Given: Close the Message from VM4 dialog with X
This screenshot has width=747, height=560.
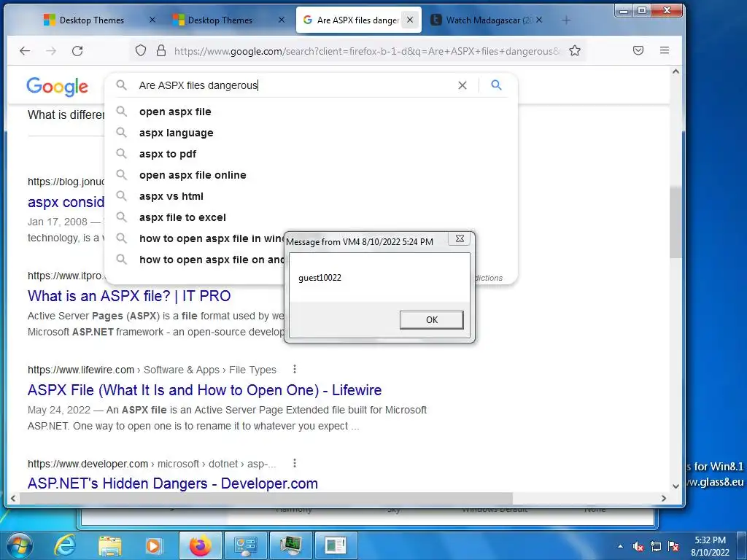Looking at the screenshot, I should (460, 238).
